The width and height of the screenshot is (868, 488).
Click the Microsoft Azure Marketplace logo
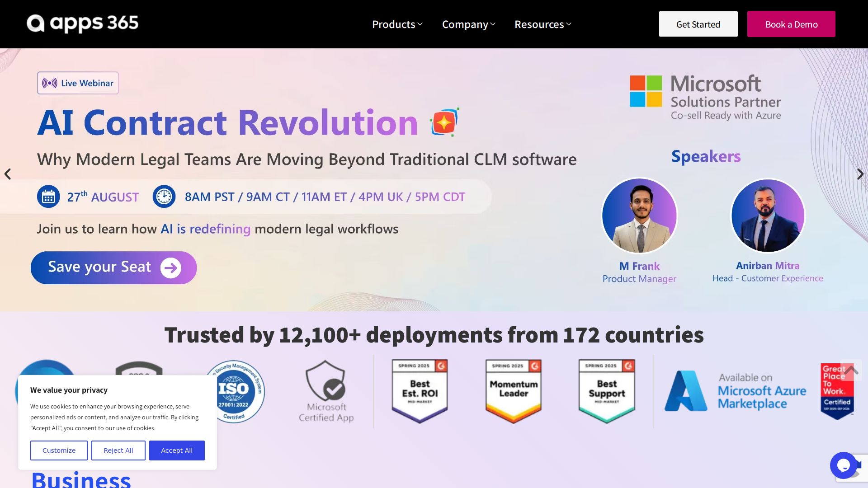736,391
